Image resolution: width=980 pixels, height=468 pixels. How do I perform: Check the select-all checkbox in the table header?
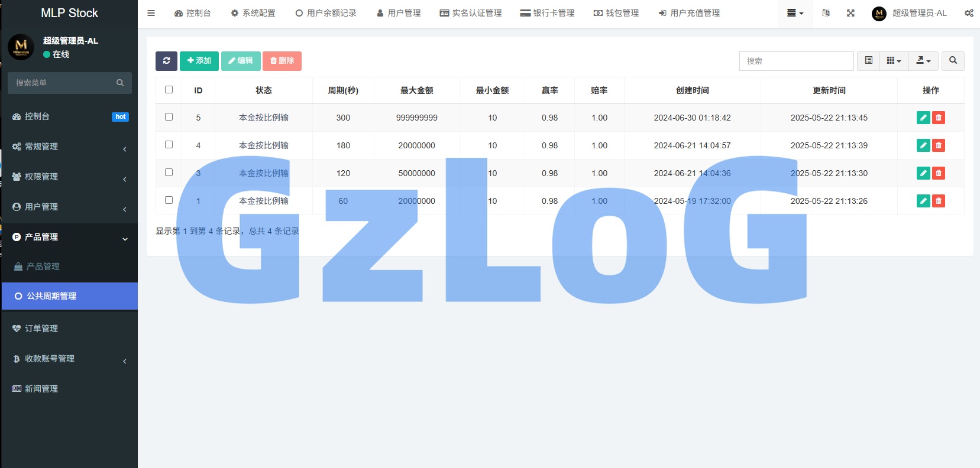point(169,90)
